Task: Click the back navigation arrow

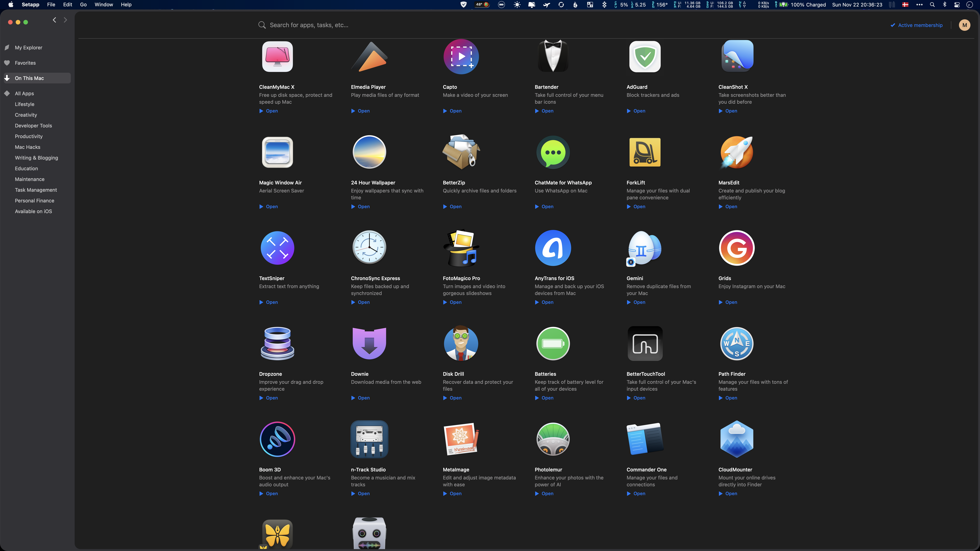Action: 54,20
